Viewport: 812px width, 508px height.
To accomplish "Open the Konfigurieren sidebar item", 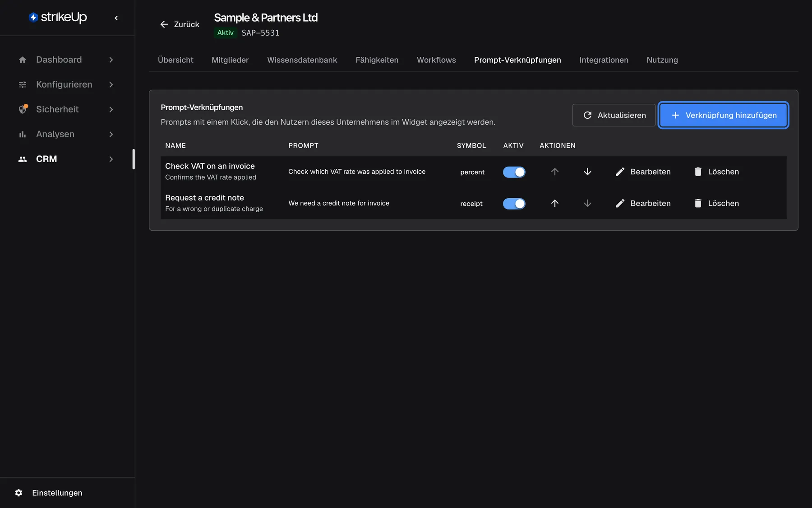I will (67, 84).
